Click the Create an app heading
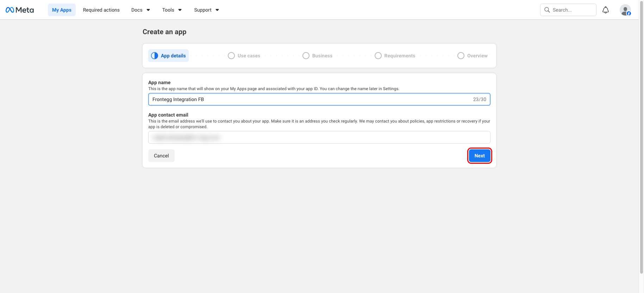The width and height of the screenshot is (644, 293). (x=164, y=32)
